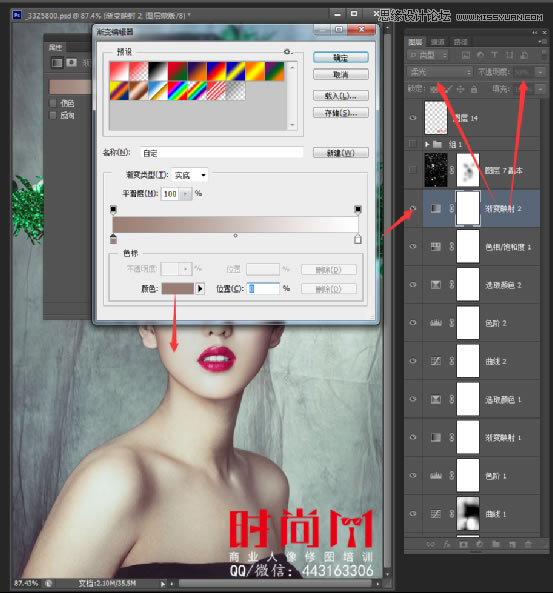The height and width of the screenshot is (593, 553).
Task: Click 属性 Properties panel tab
Action: (55, 47)
